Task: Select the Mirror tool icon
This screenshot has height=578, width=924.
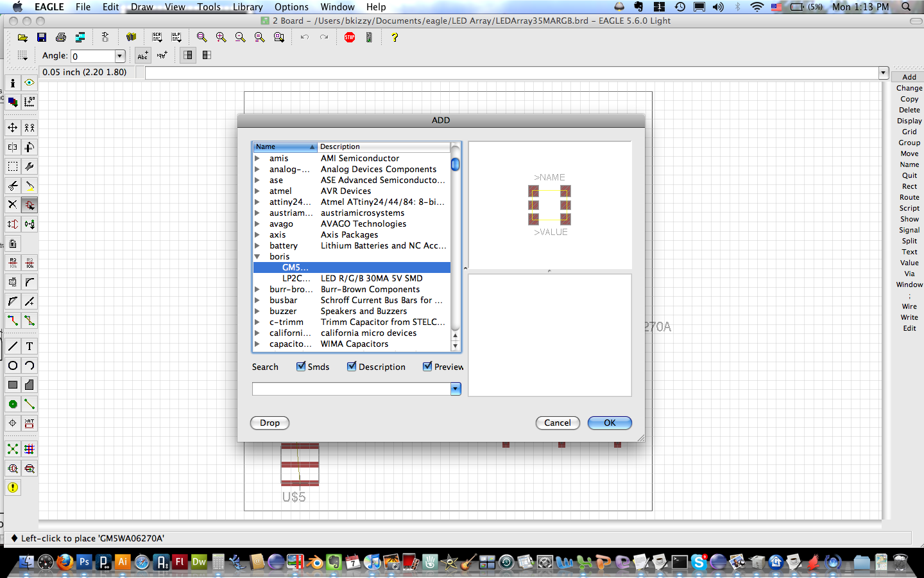Action: 13,147
